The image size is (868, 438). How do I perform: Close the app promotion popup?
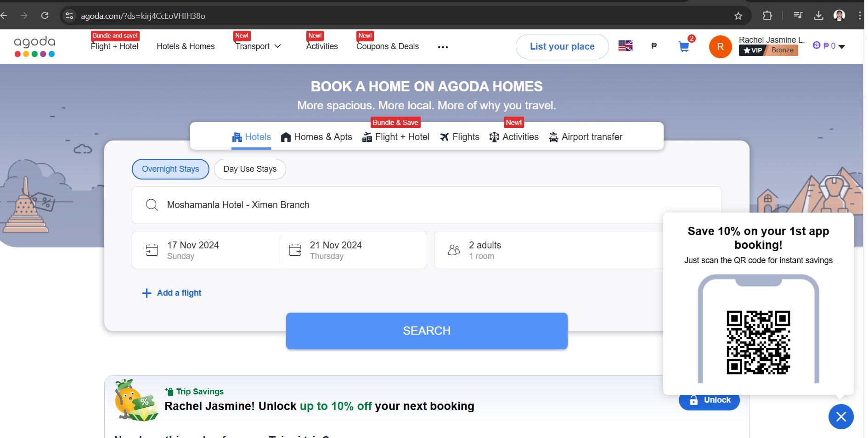(841, 416)
